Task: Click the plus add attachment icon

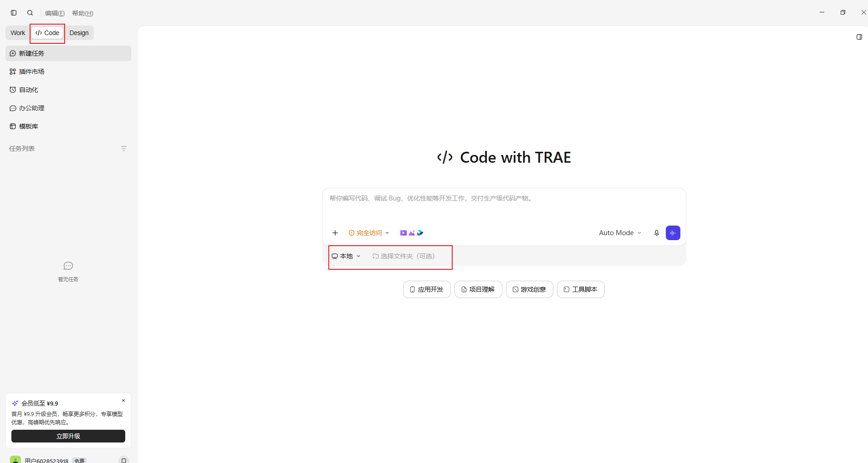Action: click(x=335, y=233)
